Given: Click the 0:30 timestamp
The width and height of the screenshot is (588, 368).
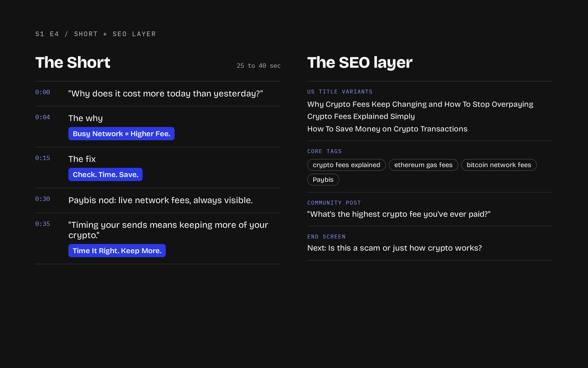Looking at the screenshot, I should click(43, 199).
